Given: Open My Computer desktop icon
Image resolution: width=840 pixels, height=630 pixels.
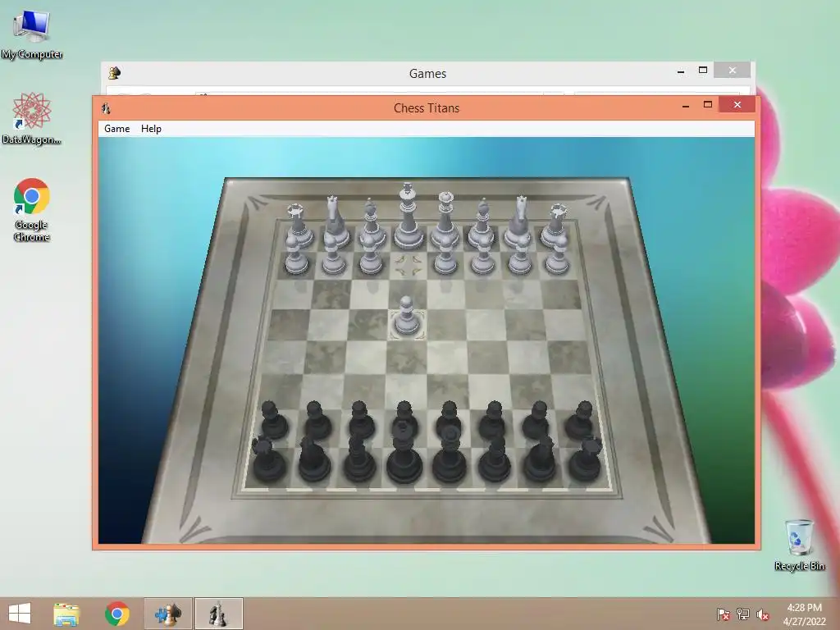Looking at the screenshot, I should point(32,34).
